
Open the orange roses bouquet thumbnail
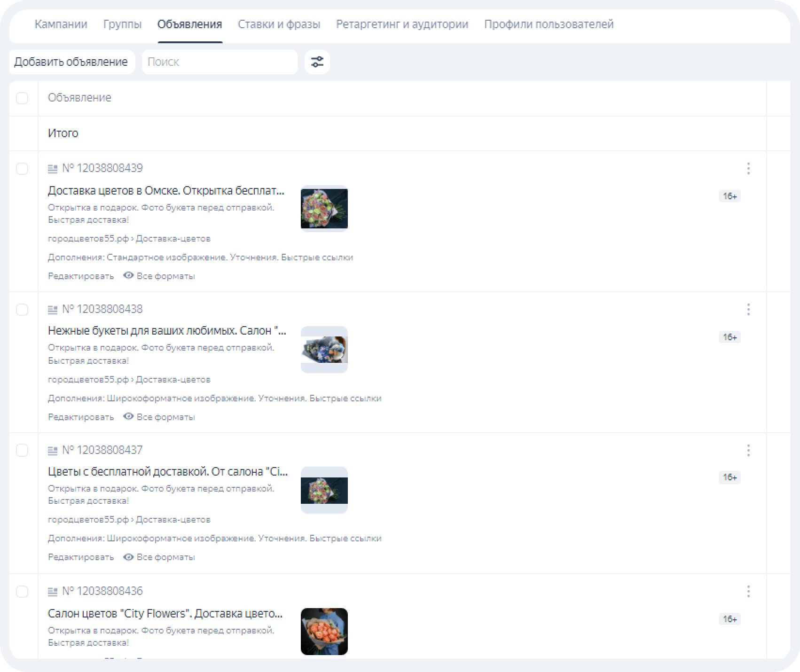point(324,632)
